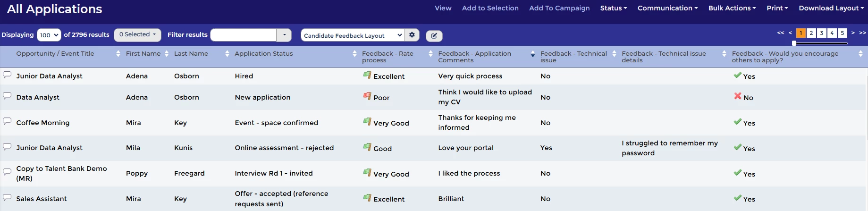The width and height of the screenshot is (868, 211).
Task: Open the results-per-page 100 dropdown
Action: pyautogui.click(x=49, y=35)
